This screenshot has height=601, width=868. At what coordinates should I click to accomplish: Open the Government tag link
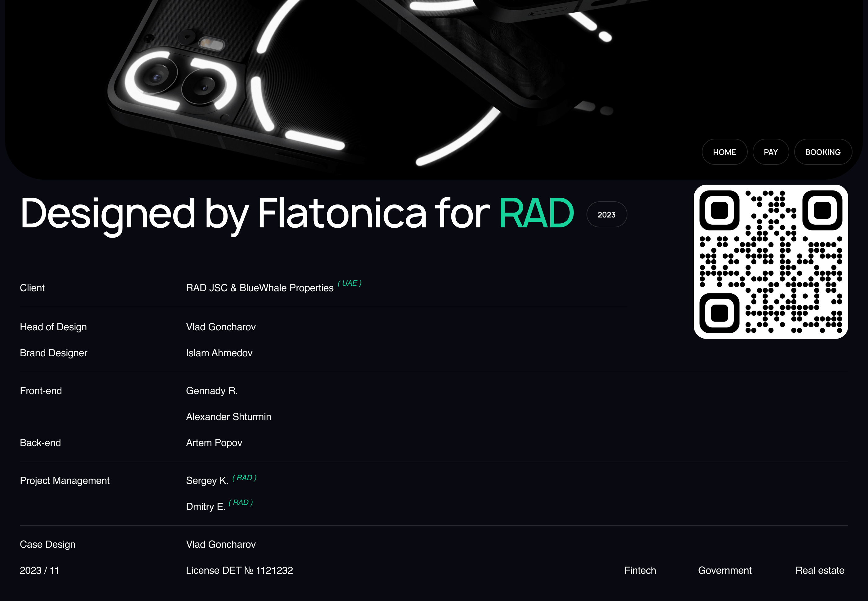pos(724,570)
